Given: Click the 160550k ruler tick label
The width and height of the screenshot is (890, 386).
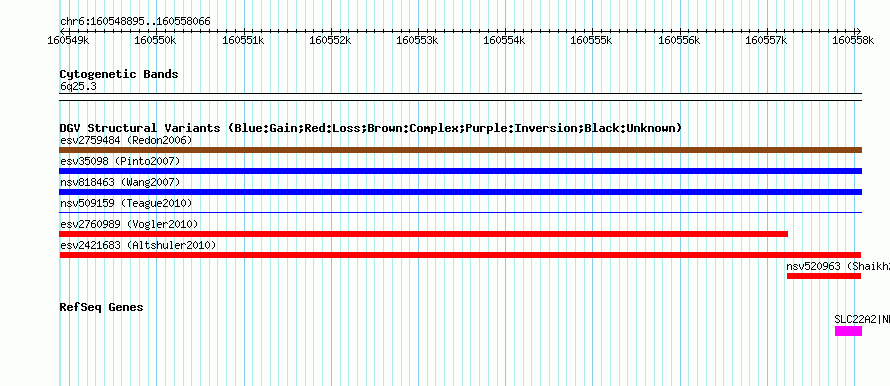Looking at the screenshot, I should pos(156,41).
